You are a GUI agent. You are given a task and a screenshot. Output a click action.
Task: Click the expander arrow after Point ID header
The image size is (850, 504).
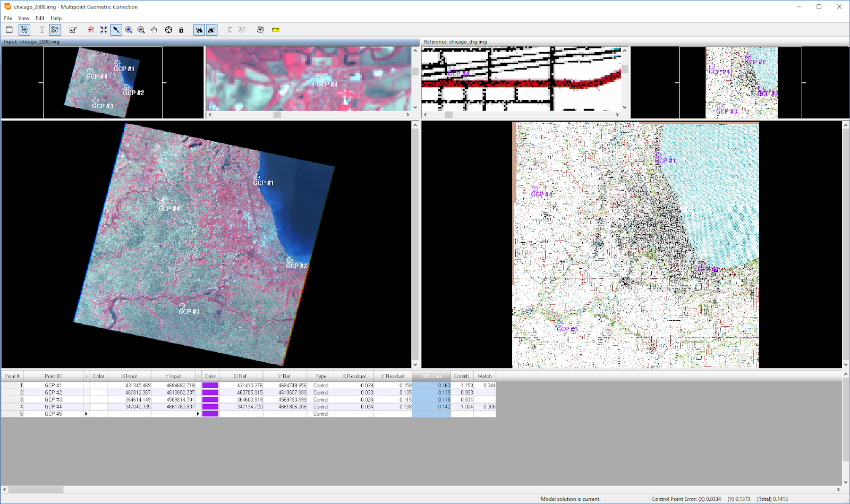(x=86, y=376)
